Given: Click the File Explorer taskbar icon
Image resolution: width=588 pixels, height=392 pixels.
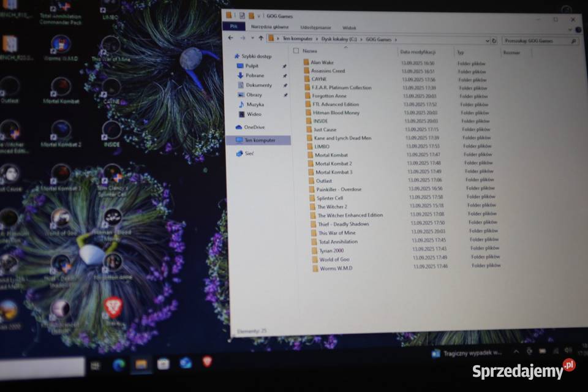Looking at the screenshot, I should pyautogui.click(x=141, y=364).
